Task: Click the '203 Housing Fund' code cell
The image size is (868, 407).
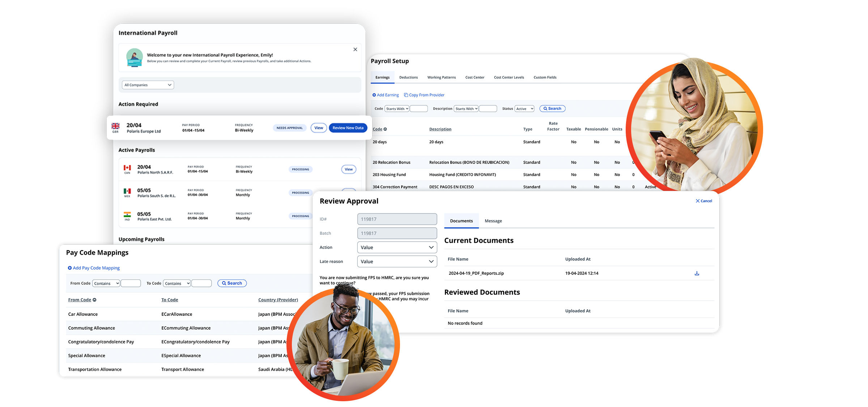Action: [x=389, y=175]
